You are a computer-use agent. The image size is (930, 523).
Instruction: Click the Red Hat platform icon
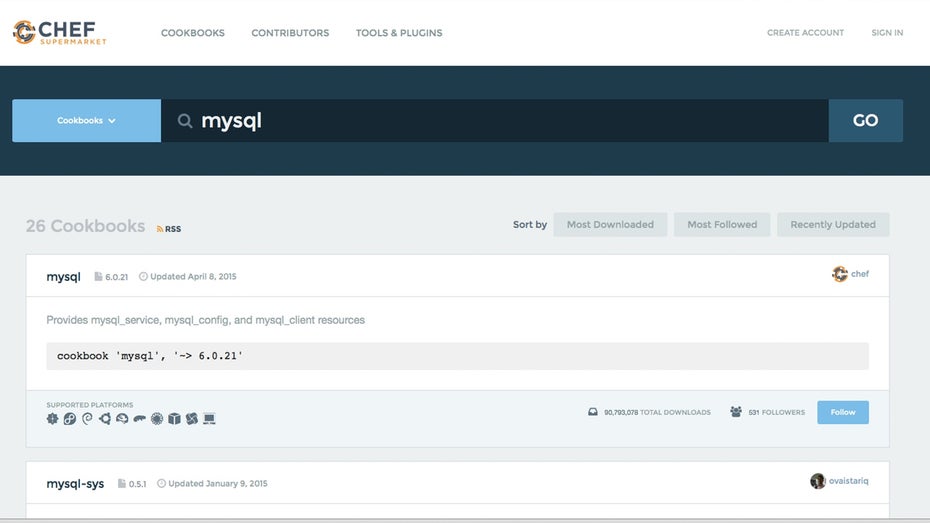[x=122, y=419]
